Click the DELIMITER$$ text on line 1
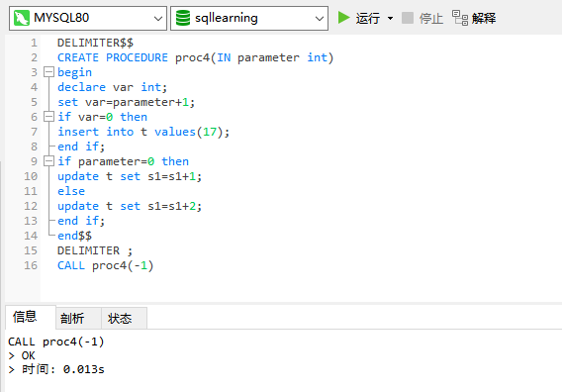 [x=95, y=43]
